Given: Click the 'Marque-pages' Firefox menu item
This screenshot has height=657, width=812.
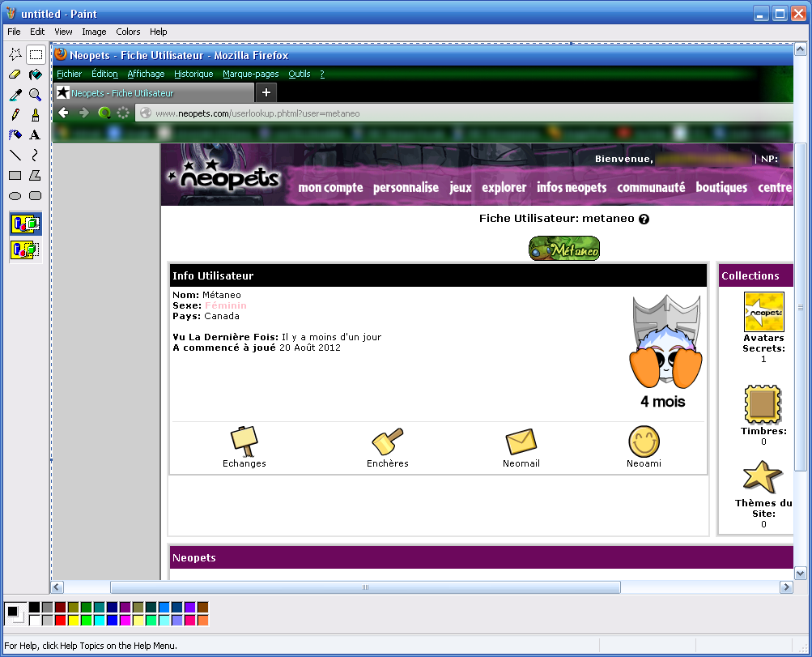Looking at the screenshot, I should [251, 74].
